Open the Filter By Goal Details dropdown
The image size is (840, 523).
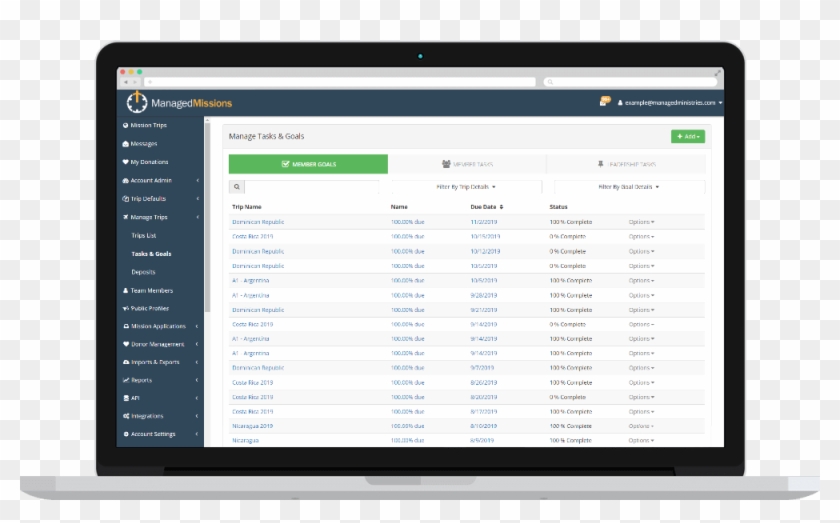[x=628, y=187]
